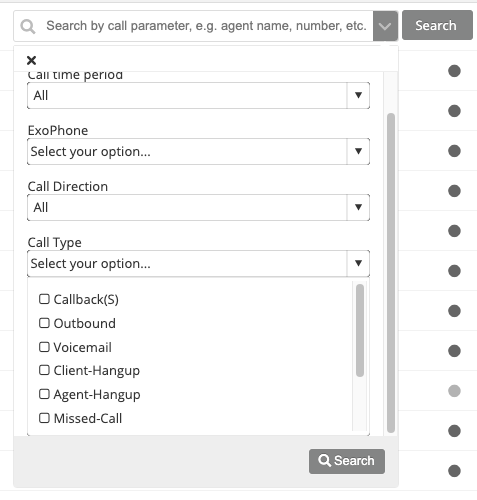This screenshot has height=500, width=477.
Task: Click the top Search button
Action: pos(437,25)
